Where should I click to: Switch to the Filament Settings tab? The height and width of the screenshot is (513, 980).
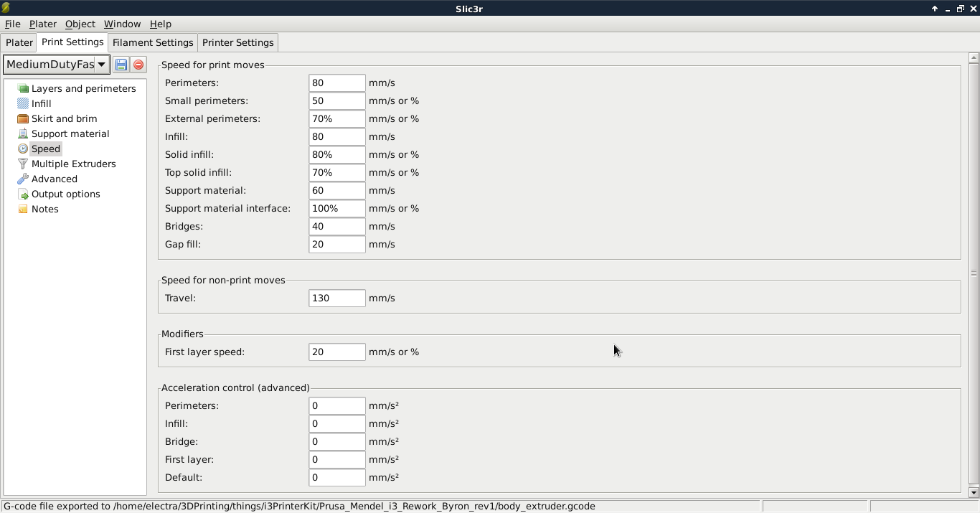pyautogui.click(x=153, y=42)
